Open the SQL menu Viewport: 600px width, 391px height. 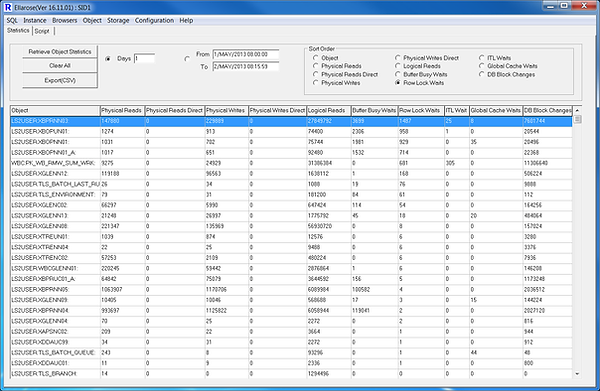[x=12, y=20]
